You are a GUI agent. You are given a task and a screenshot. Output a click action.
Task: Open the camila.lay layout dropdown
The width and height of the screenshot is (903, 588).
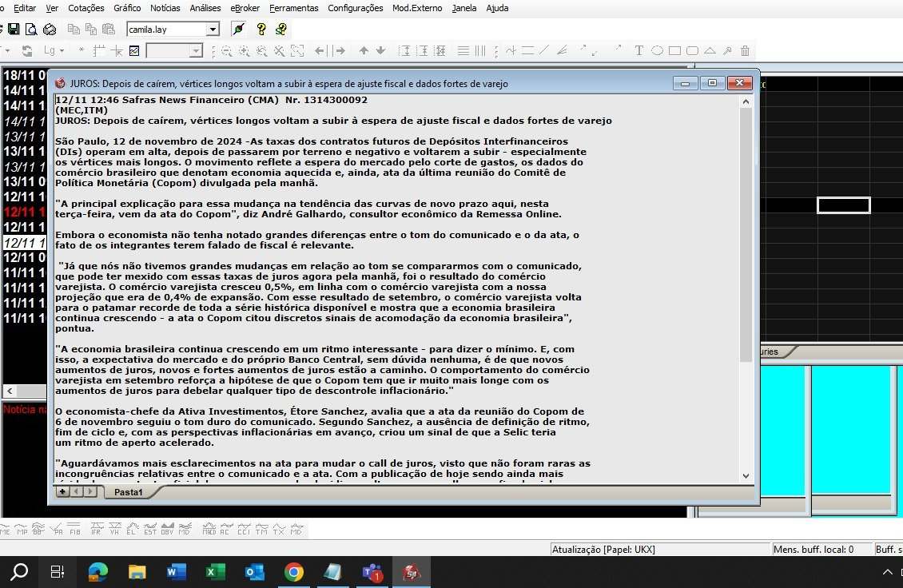click(213, 30)
